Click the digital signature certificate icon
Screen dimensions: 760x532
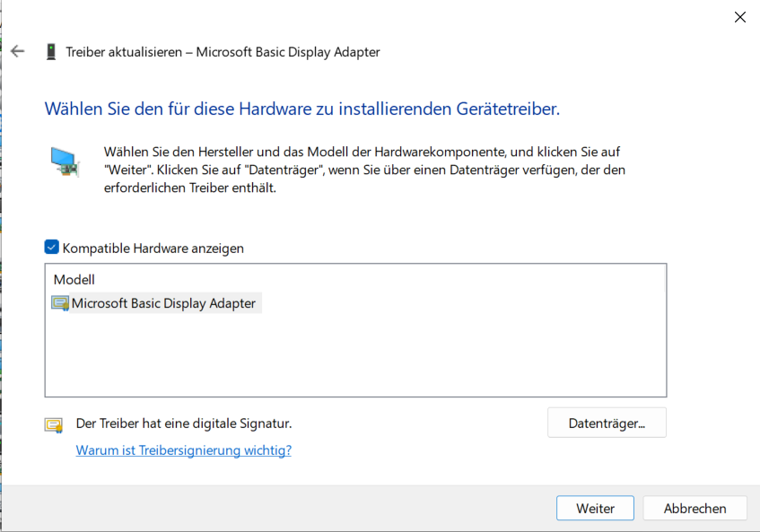click(x=54, y=425)
